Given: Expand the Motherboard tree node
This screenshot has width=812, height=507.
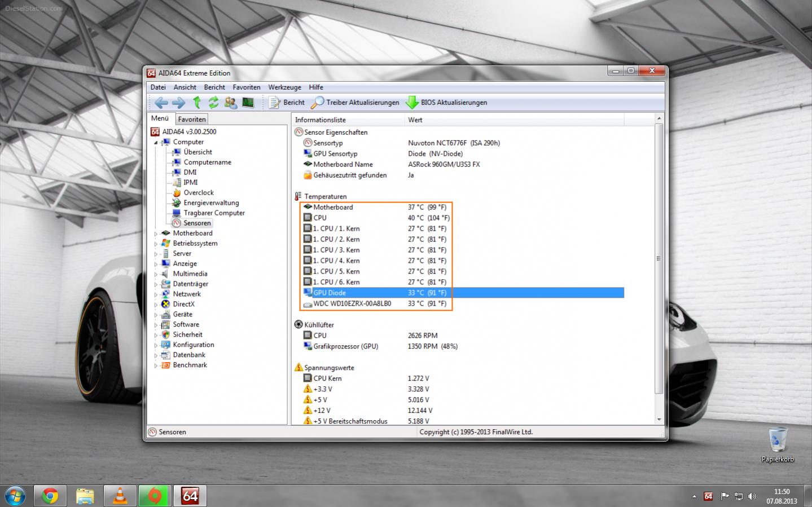Looking at the screenshot, I should 156,233.
